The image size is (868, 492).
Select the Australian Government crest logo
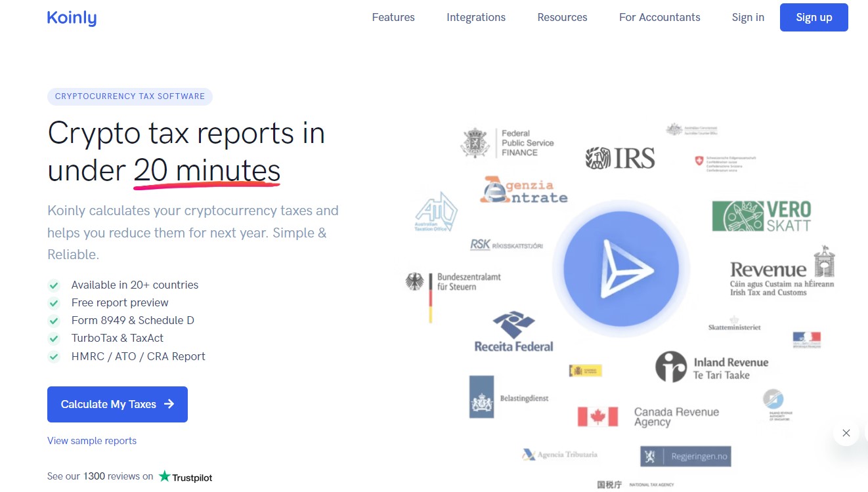click(x=692, y=130)
